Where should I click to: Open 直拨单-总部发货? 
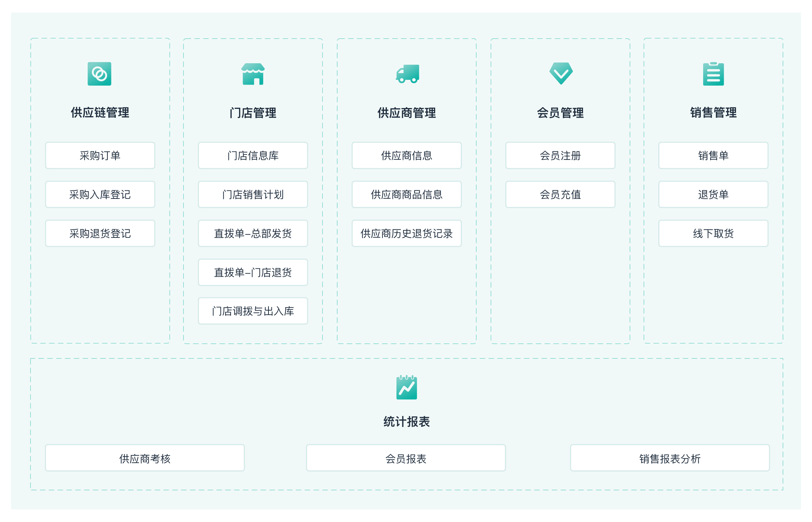(x=253, y=233)
